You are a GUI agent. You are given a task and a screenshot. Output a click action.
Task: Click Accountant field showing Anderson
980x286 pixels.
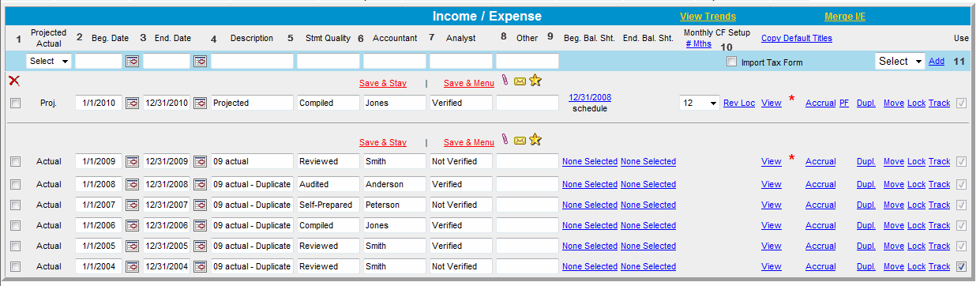[x=394, y=184]
